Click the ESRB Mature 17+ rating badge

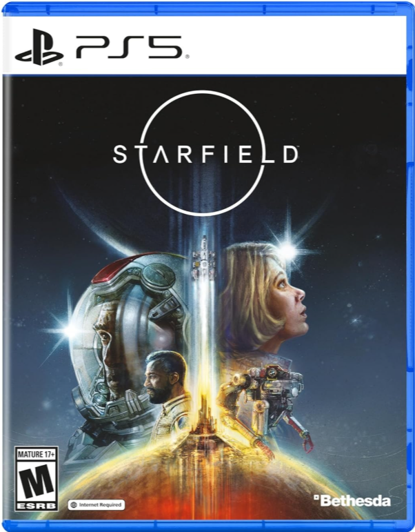37,479
